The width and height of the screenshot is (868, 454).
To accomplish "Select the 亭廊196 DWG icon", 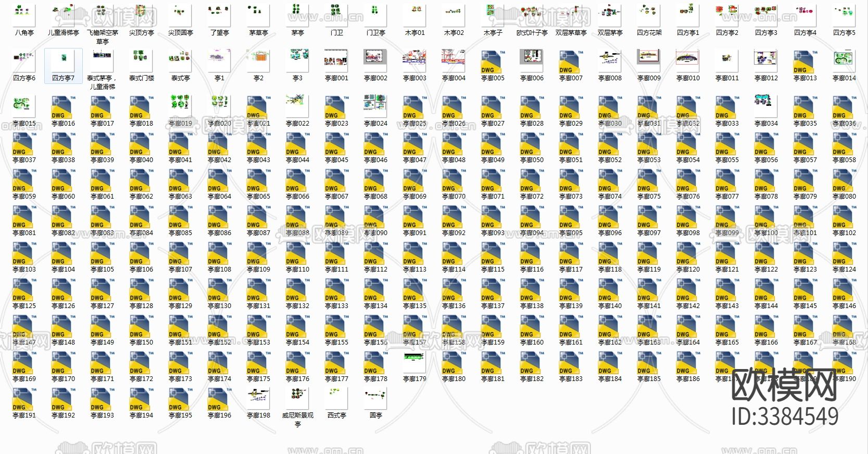I will coord(219,399).
